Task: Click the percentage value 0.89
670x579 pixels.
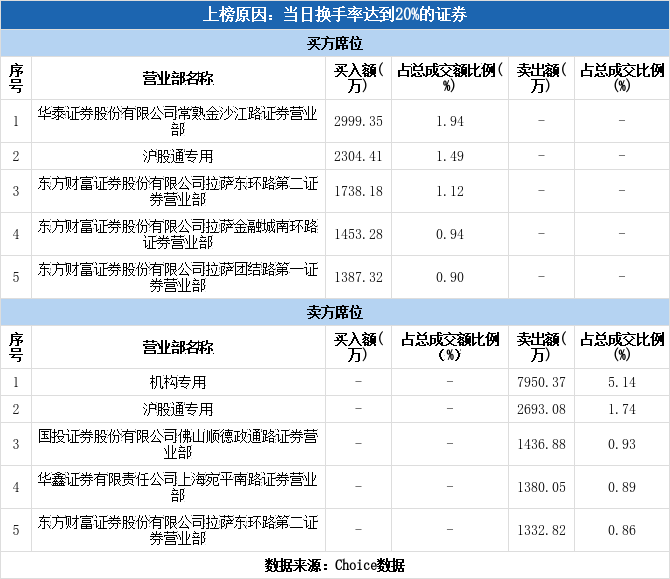Action: (x=622, y=487)
